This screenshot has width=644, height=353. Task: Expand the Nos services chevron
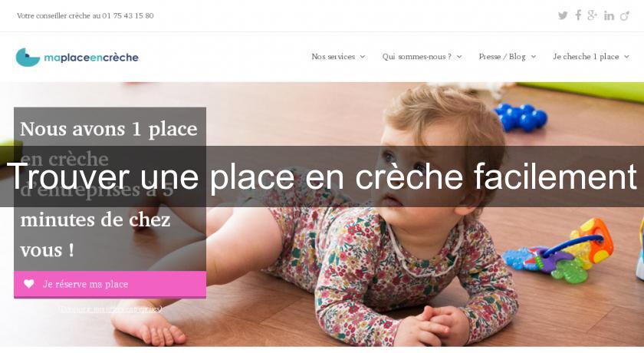[x=363, y=57]
